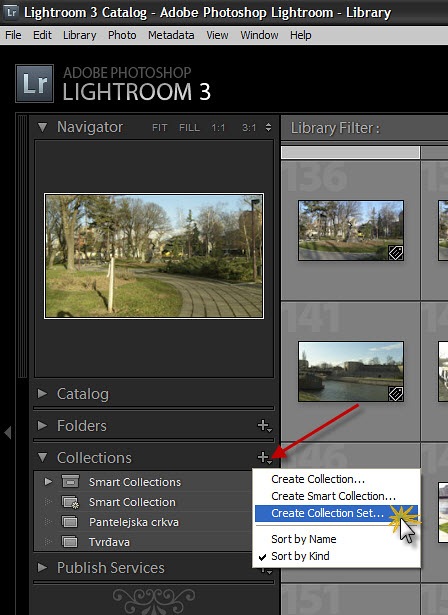Select river fortress thumbnail in cell 141

(x=351, y=371)
